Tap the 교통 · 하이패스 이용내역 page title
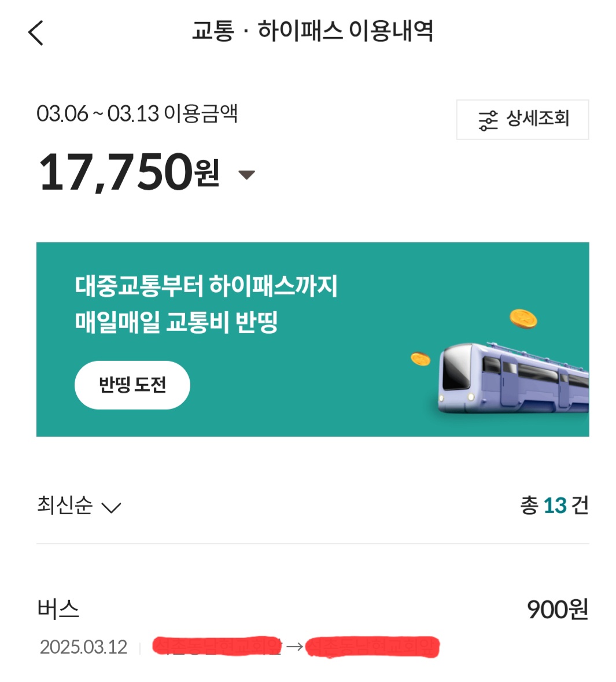Screen dimensions: 616x682 312,31
